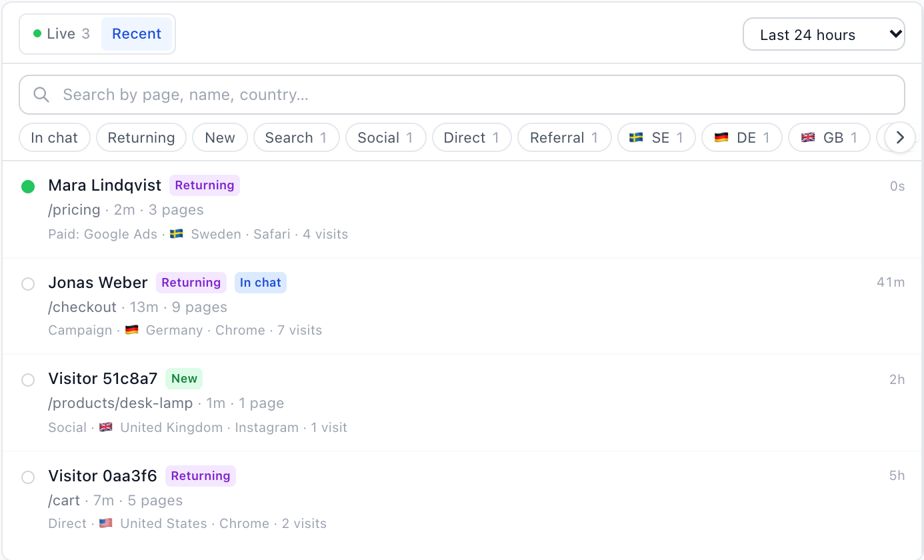Filter by Sweden SE country chip

(x=657, y=138)
